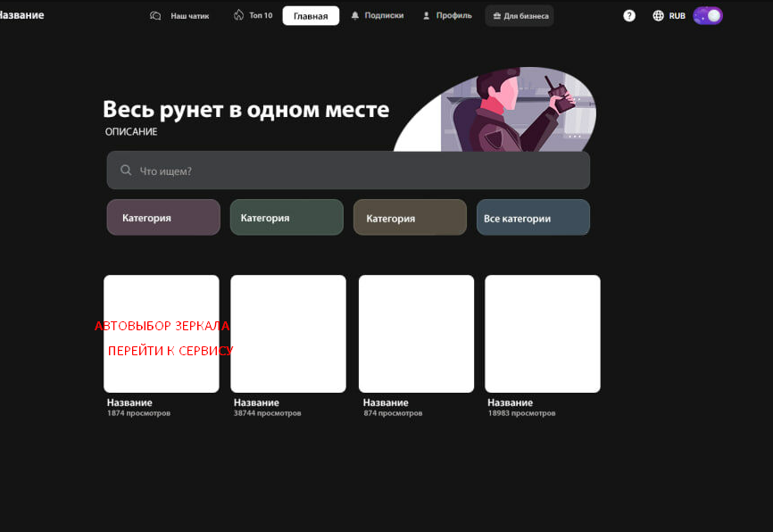Click the Что ищем? search field
This screenshot has width=773, height=532.
[x=357, y=170]
